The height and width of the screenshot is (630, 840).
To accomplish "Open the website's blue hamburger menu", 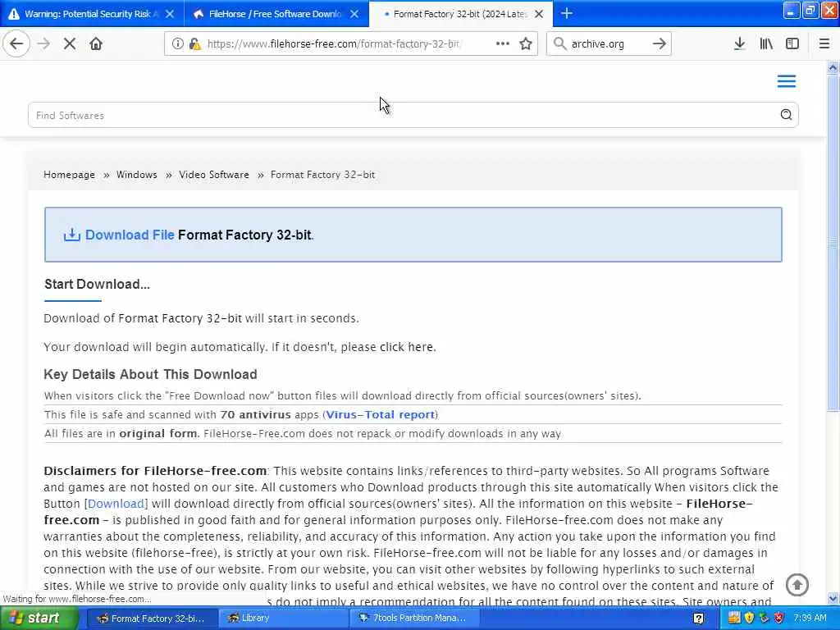I will 787,81.
